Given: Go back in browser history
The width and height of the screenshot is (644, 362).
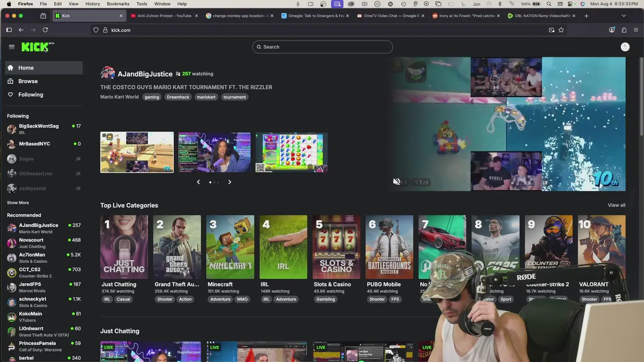Looking at the screenshot, I should [x=21, y=30].
